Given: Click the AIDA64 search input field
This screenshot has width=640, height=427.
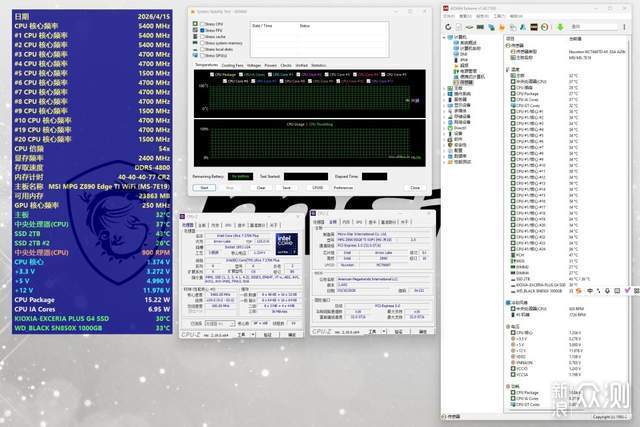Looking at the screenshot, I should coord(593,27).
